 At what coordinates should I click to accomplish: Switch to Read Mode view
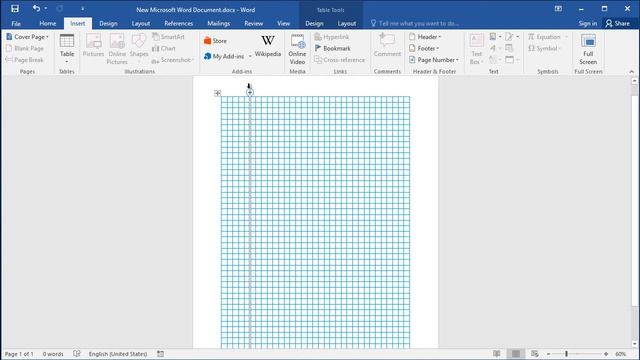tap(496, 354)
